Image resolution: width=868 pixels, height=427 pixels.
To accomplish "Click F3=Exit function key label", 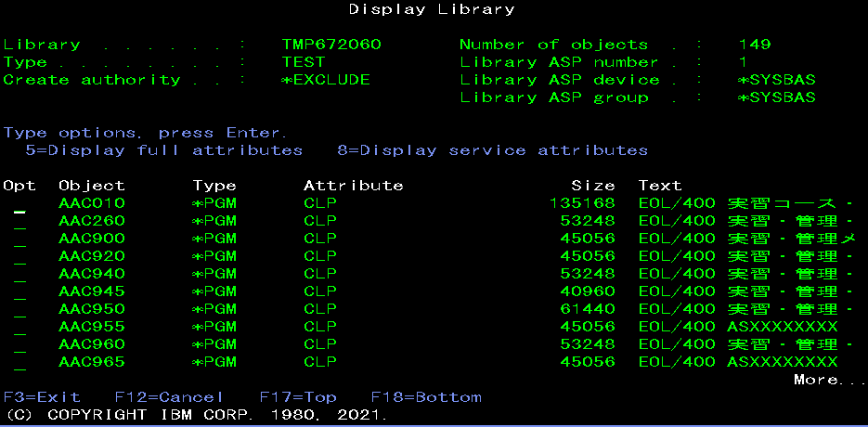I will (x=42, y=397).
